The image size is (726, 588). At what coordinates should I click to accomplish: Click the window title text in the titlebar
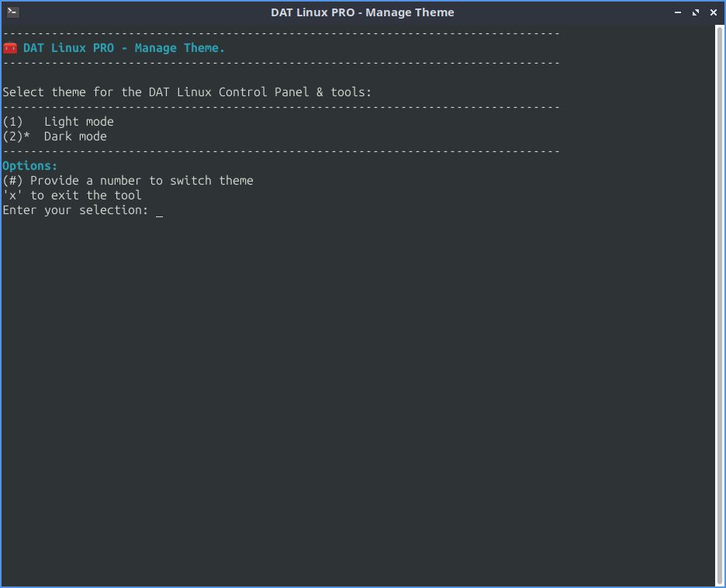click(362, 12)
